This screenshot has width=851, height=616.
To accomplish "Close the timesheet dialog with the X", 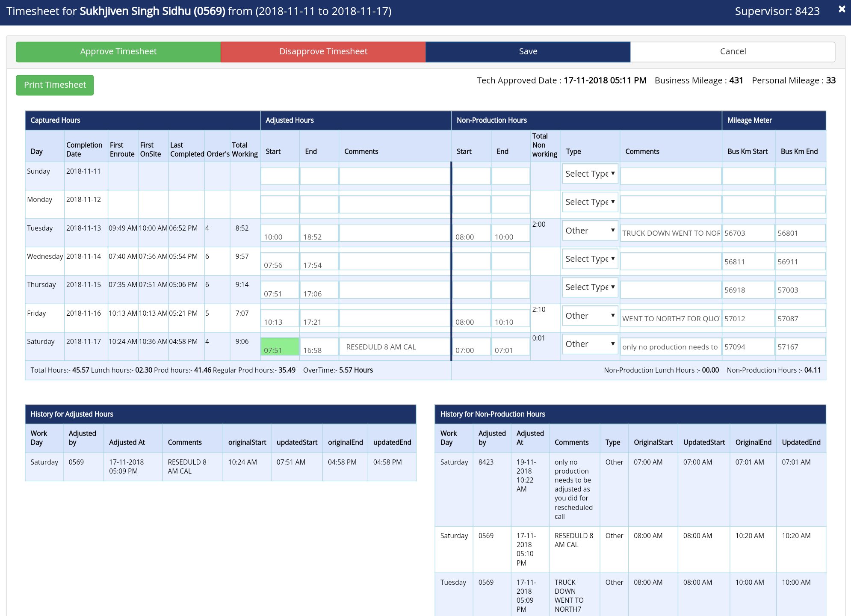I will 842,9.
